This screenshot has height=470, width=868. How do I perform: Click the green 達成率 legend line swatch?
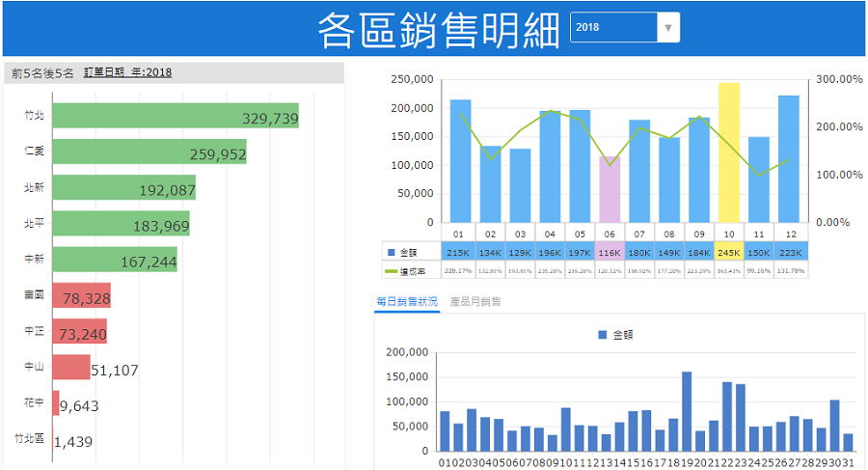pos(391,271)
